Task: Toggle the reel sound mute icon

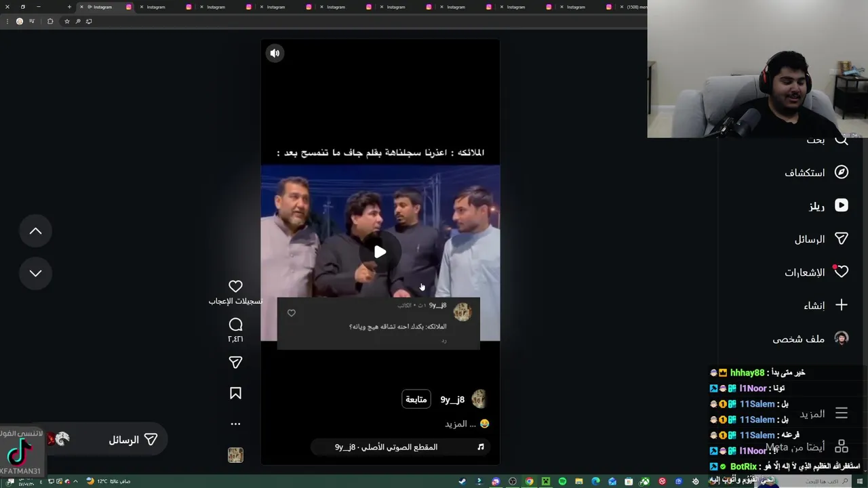Action: (x=275, y=53)
